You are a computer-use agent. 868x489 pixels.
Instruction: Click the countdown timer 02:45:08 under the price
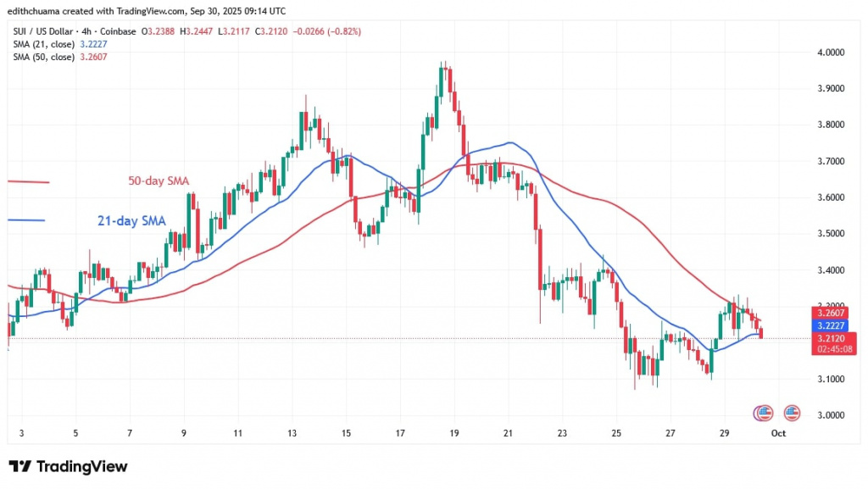(833, 347)
